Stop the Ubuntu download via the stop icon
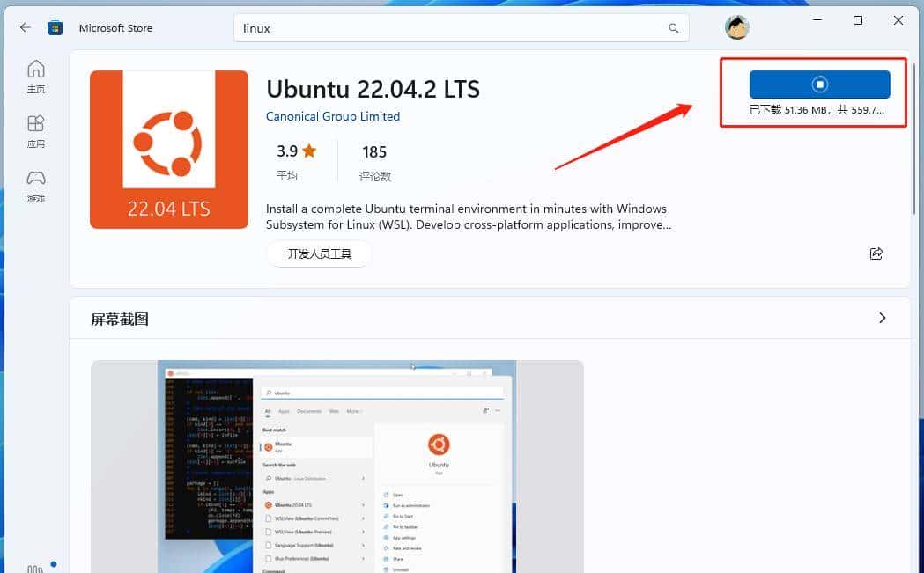This screenshot has height=573, width=924. tap(820, 84)
